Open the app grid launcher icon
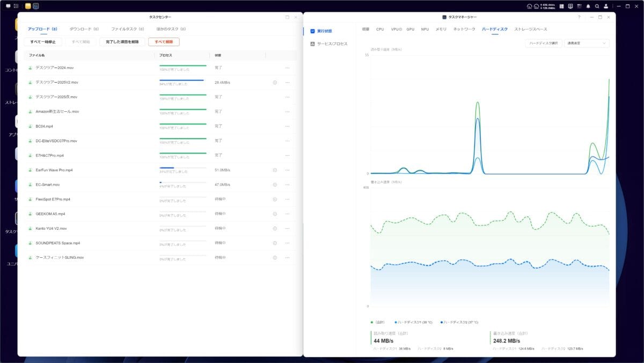Screen dimensions: 644x363 click(16, 6)
